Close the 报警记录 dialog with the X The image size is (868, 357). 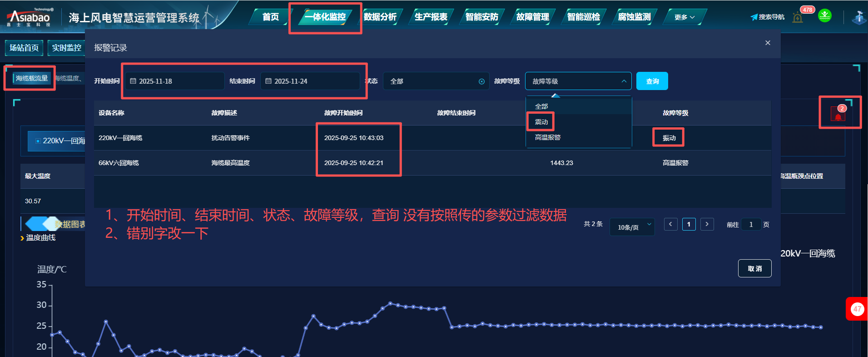tap(768, 43)
